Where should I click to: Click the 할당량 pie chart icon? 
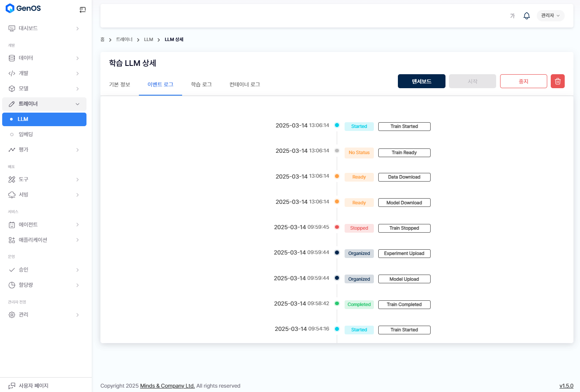(12, 285)
